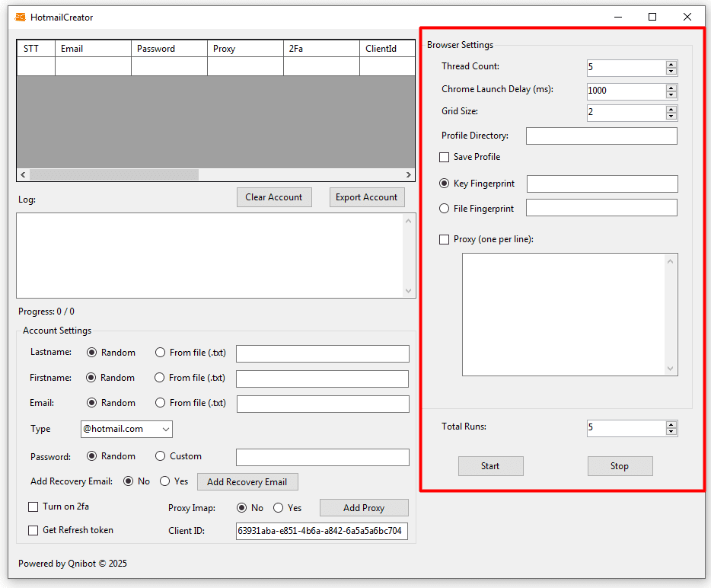
Task: Increase Grid Size with up arrow
Action: [671, 110]
